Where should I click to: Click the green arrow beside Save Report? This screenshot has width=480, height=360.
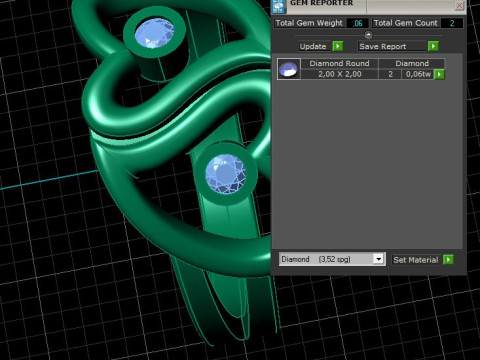[x=433, y=46]
